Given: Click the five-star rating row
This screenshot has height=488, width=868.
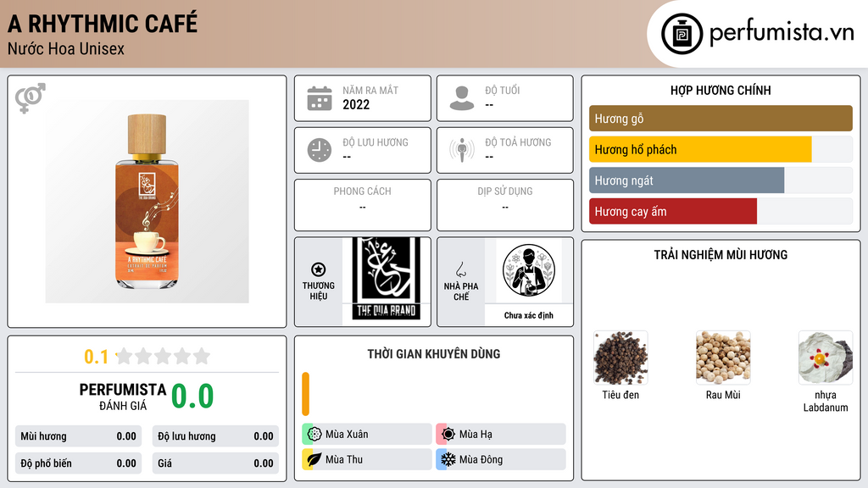Looking at the screenshot, I should pyautogui.click(x=163, y=356).
